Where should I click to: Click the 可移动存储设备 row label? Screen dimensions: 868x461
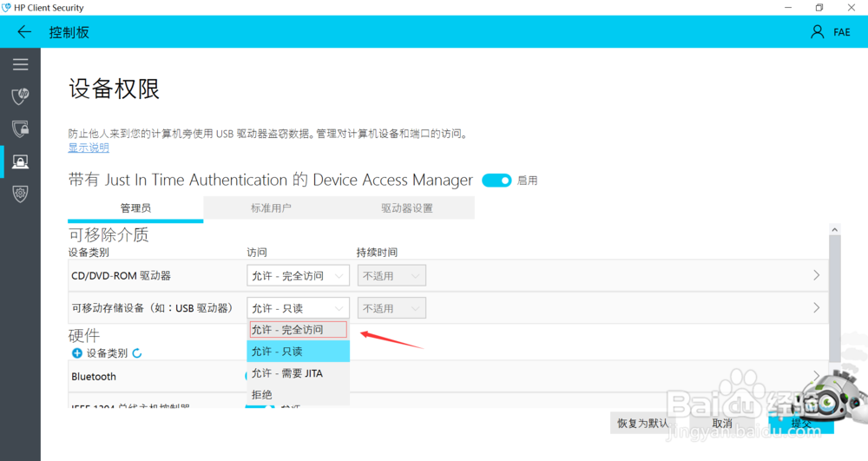152,308
